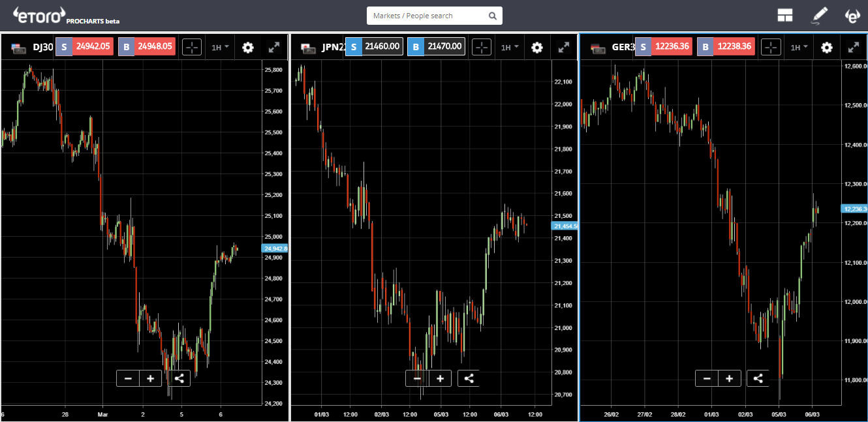Toggle crosshair on the JPN225 chart
Screen dimensions: 868x422
coord(482,47)
